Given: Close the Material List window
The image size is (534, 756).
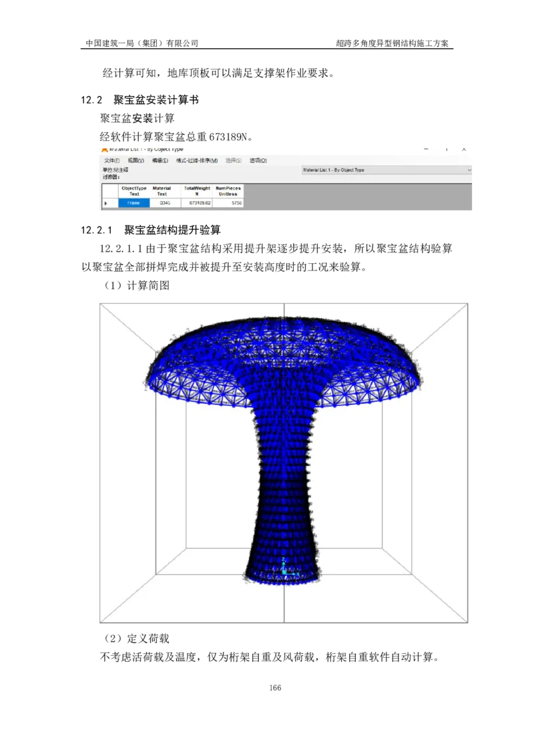Looking at the screenshot, I should coord(468,149).
